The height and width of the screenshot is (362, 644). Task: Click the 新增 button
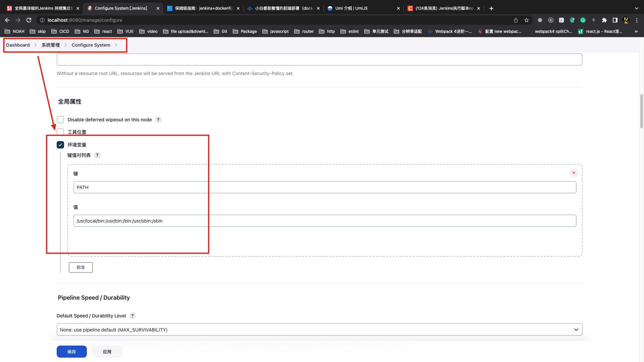pyautogui.click(x=80, y=267)
